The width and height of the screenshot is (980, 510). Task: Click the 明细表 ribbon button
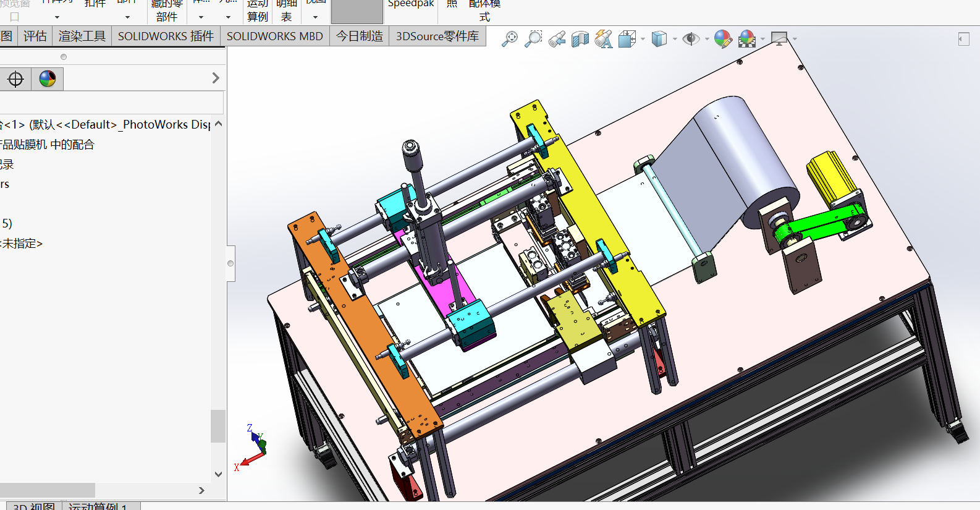(x=287, y=11)
